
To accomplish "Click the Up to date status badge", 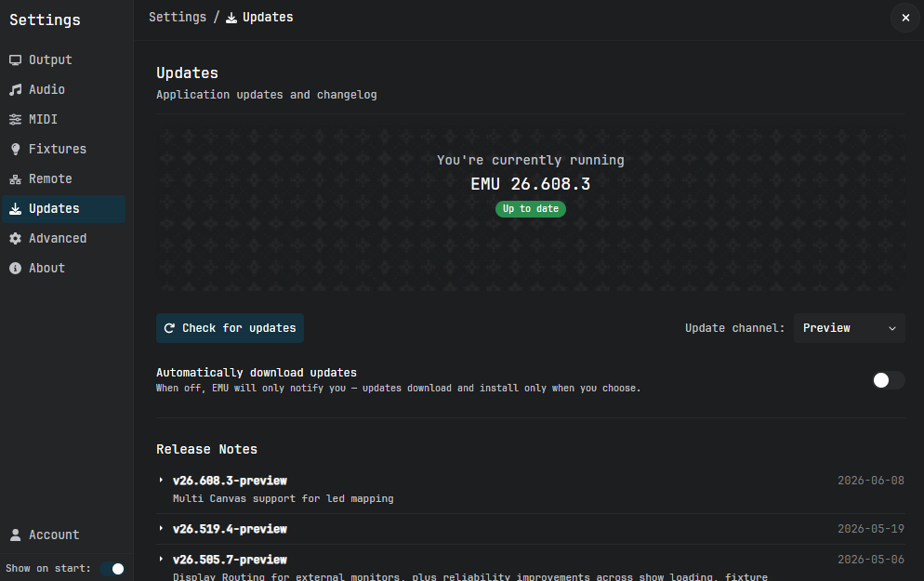I will pyautogui.click(x=531, y=209).
